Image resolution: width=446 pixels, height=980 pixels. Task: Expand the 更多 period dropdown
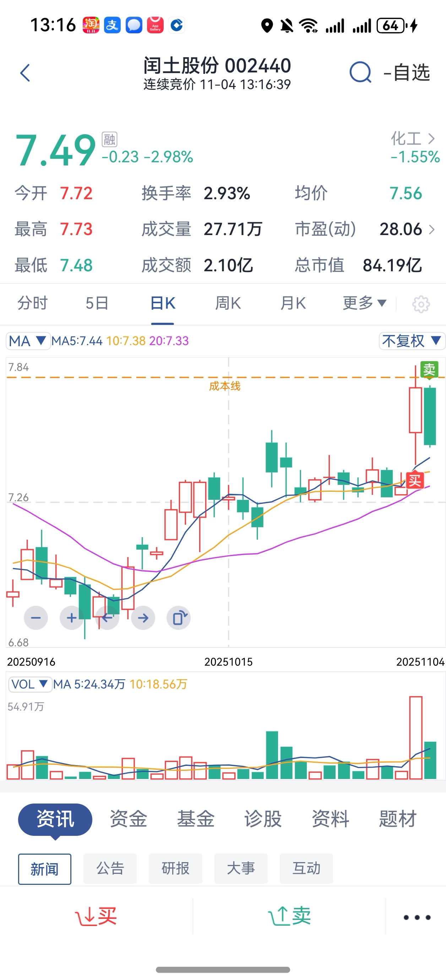(364, 303)
